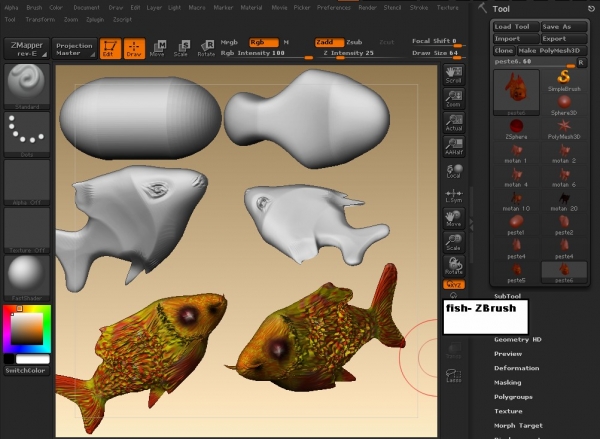Click the AAHalf view icon

click(x=454, y=147)
